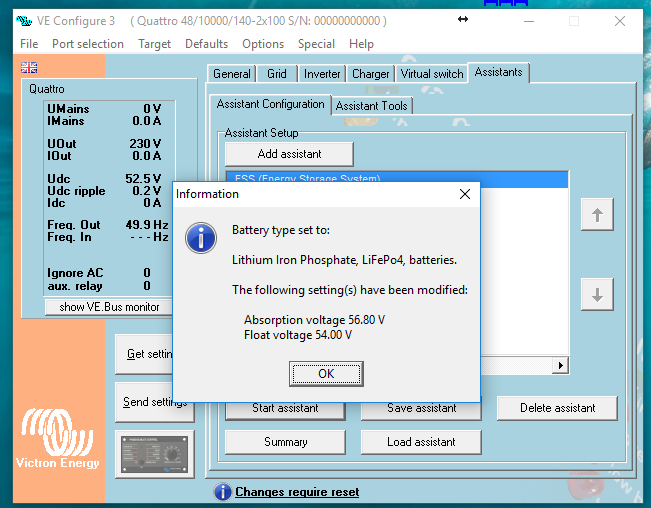Switch to the Charger tab
This screenshot has height=508, width=651.
370,74
